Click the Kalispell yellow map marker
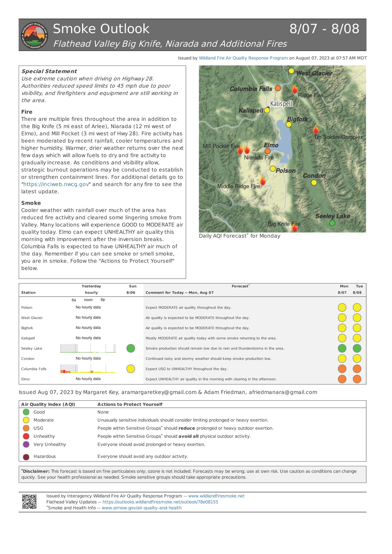The width and height of the screenshot is (392, 554). point(267,110)
